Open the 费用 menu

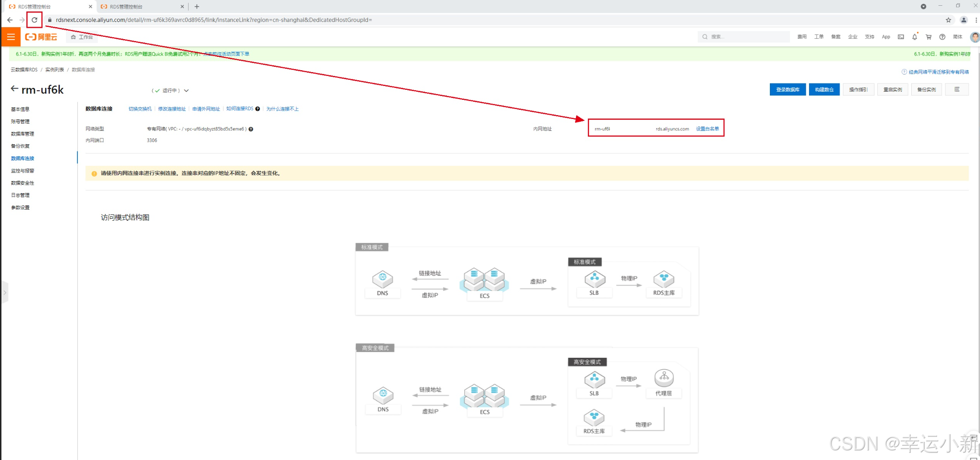802,37
